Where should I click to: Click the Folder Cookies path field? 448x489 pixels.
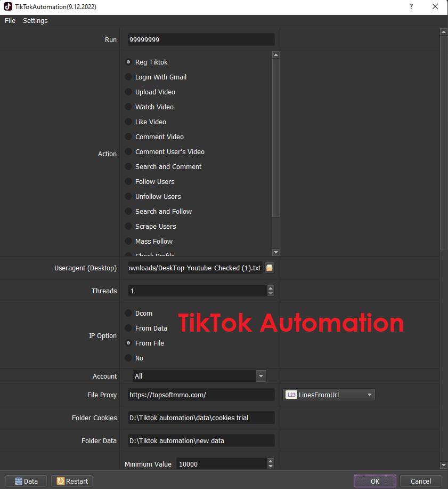201,418
